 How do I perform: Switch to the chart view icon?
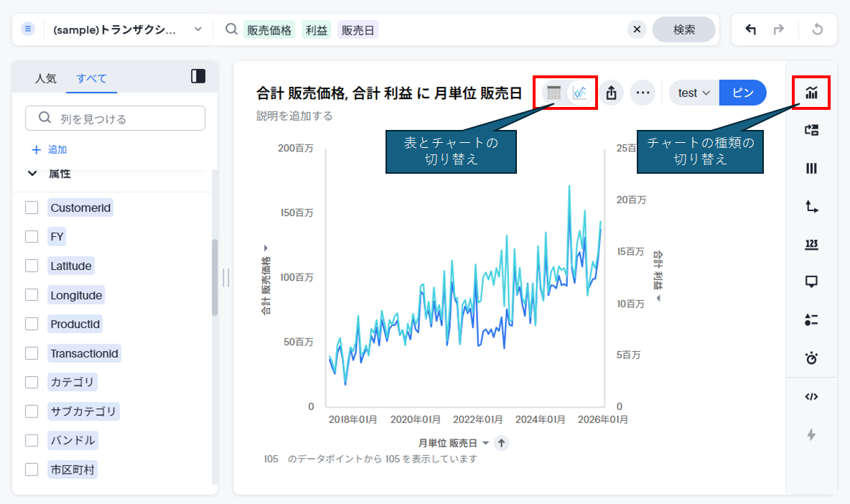(x=579, y=93)
